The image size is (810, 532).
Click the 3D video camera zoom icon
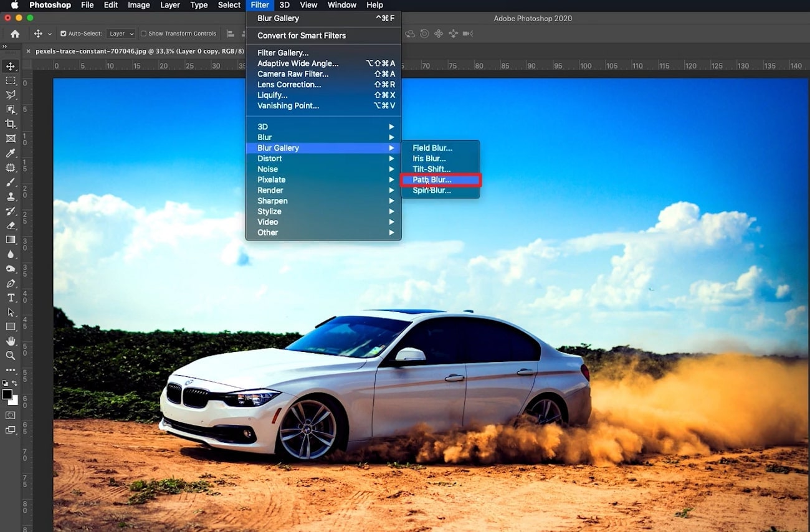pos(468,34)
